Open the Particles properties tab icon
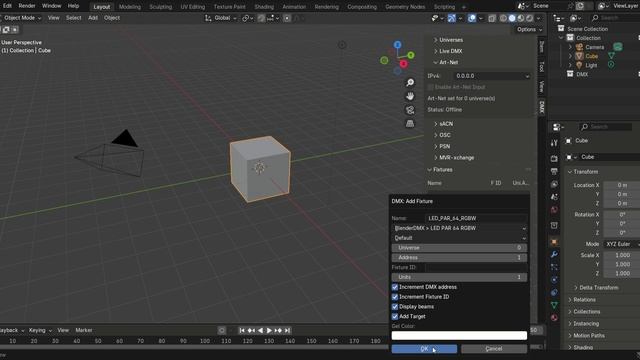Viewport: 640px width, 360px height. point(554,267)
